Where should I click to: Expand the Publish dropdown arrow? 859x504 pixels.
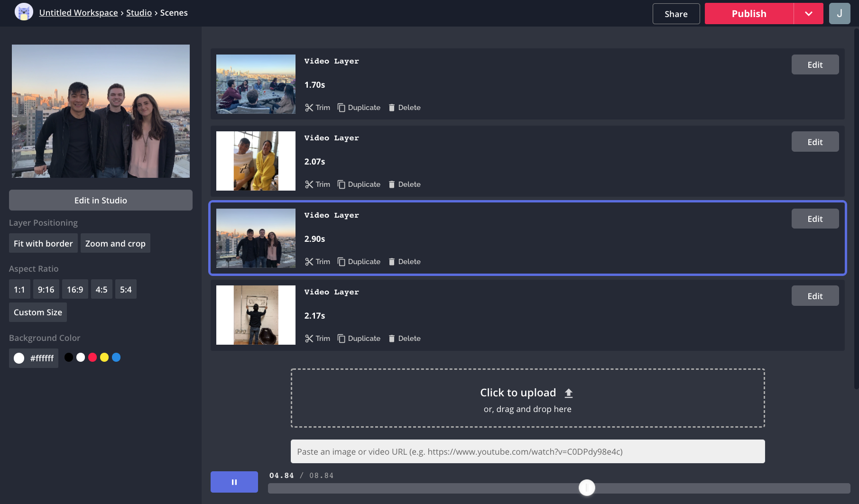809,14
